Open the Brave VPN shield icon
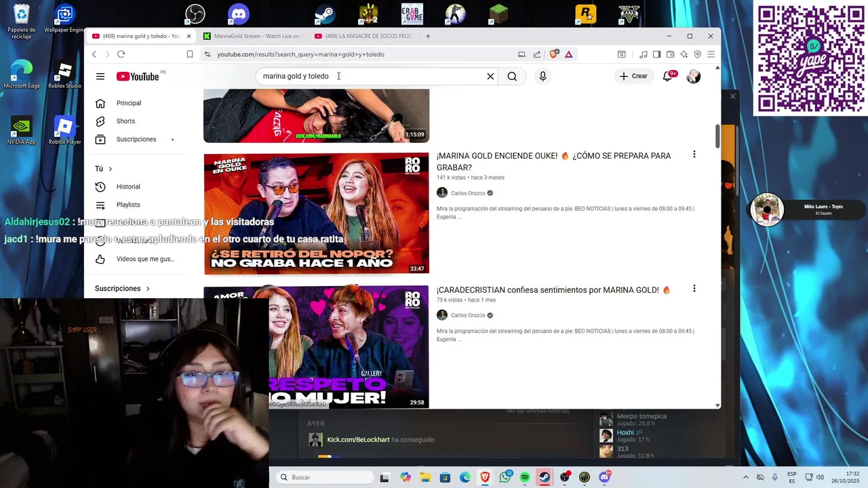This screenshot has height=488, width=868. [x=697, y=54]
